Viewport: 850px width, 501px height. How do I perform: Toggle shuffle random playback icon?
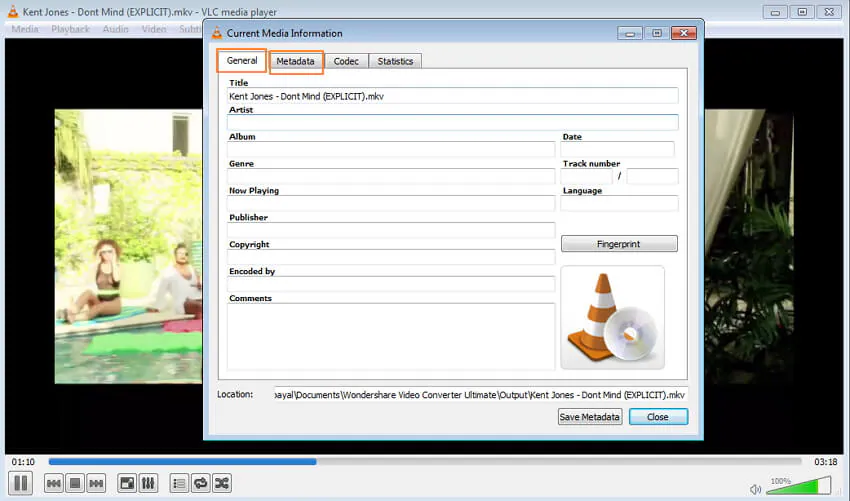[222, 483]
